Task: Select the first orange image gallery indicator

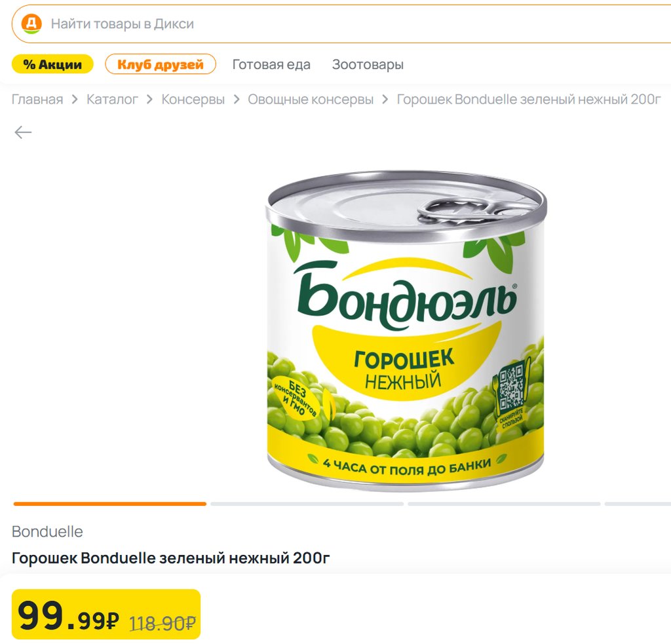Action: click(x=110, y=504)
